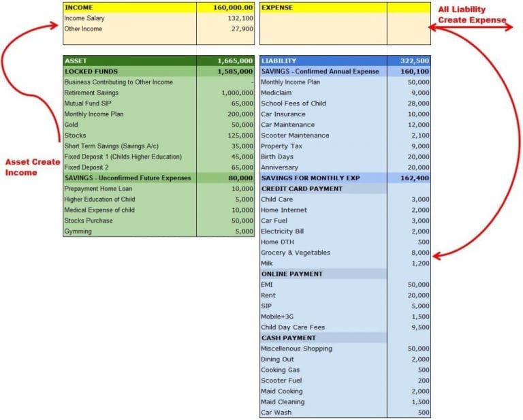Click the red Asset Create Income annotation
This screenshot has width=523, height=420.
tap(32, 167)
